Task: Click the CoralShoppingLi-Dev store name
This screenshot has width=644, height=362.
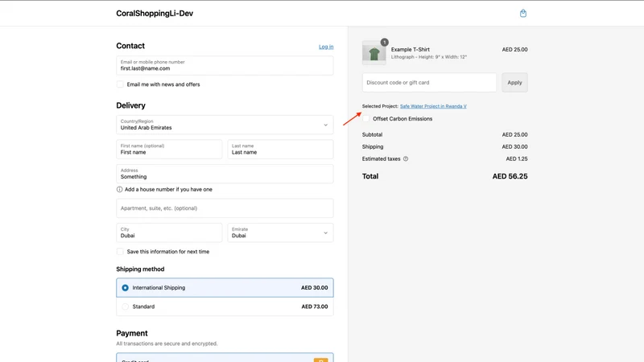Action: [x=155, y=13]
